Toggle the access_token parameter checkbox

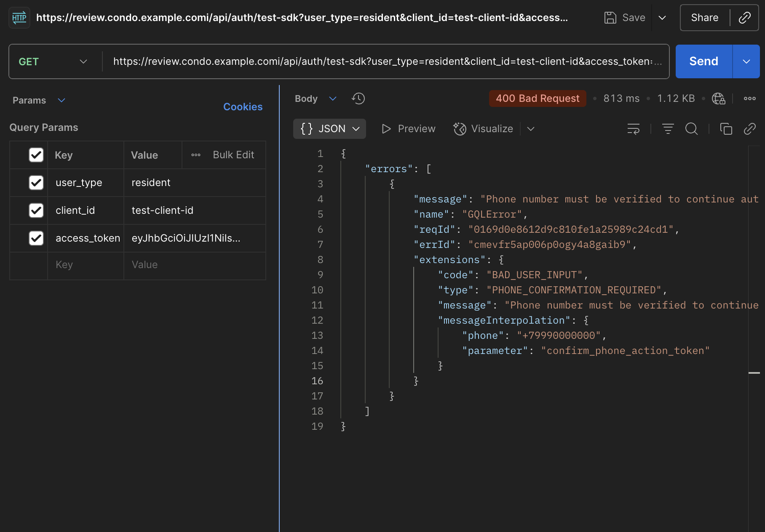(36, 238)
